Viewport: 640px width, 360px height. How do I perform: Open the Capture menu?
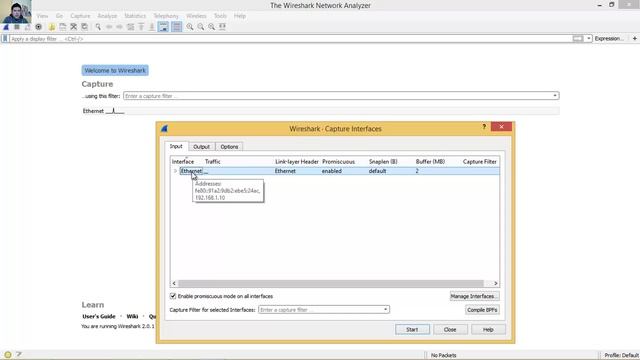(x=80, y=16)
